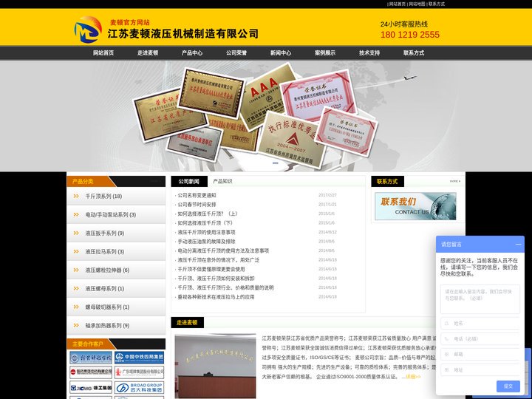Click the 电话（必填） field
532x399 pixels.
(480, 338)
